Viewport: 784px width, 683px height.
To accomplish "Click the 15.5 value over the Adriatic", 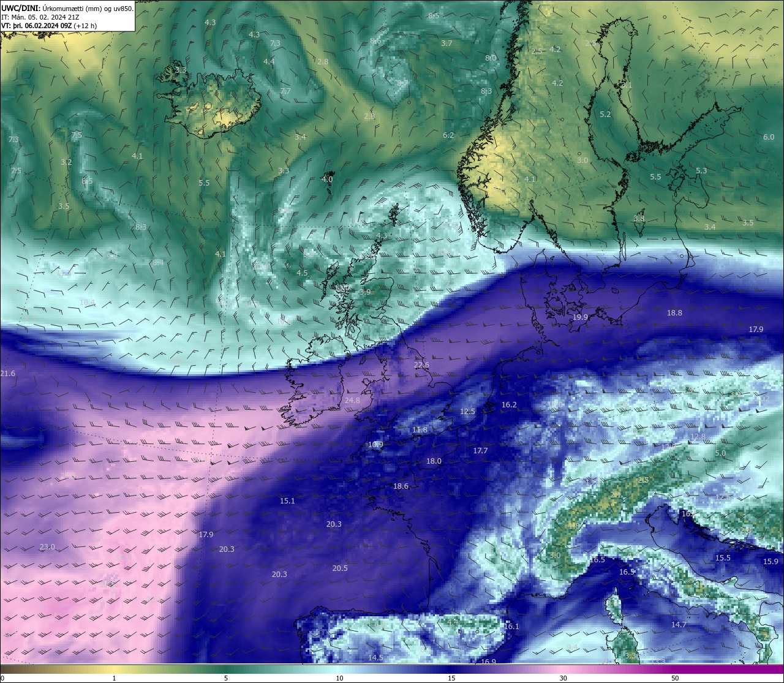I will (x=723, y=558).
